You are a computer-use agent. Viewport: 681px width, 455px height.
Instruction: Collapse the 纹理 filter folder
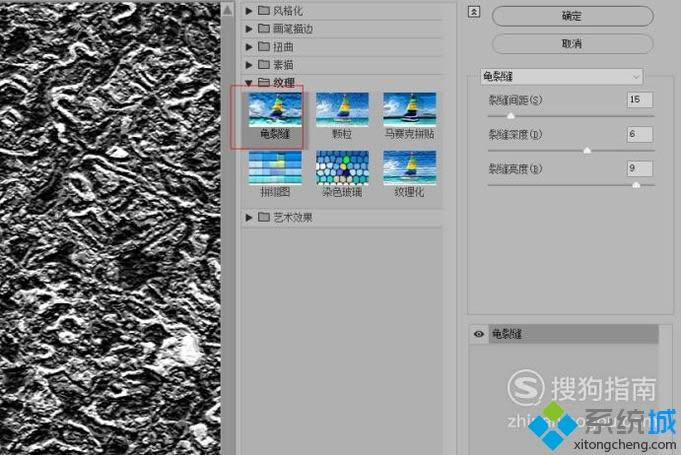tap(249, 82)
